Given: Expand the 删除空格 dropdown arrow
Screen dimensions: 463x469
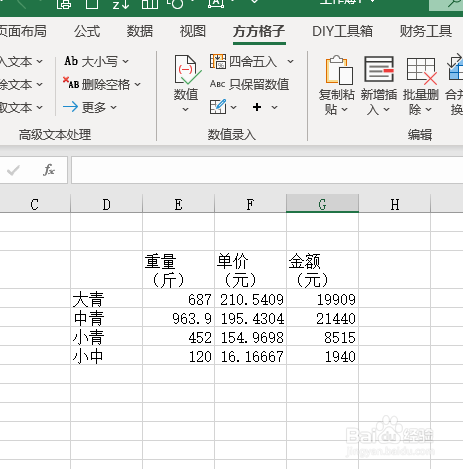Looking at the screenshot, I should [138, 85].
